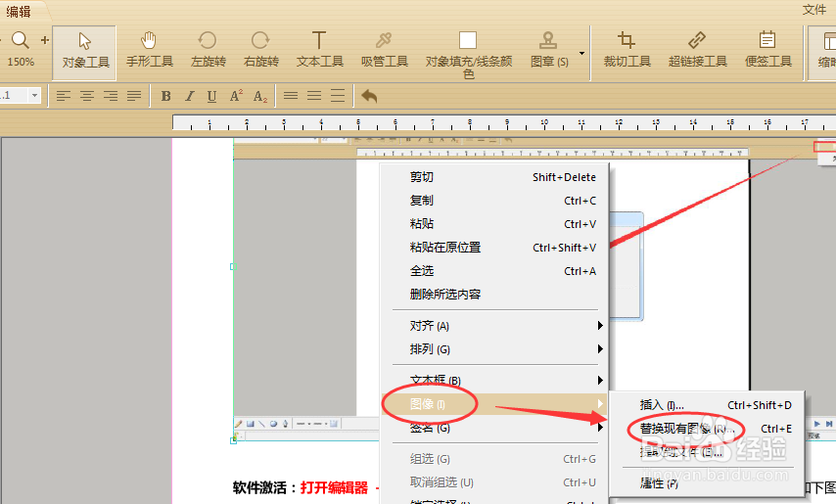
Task: Select the 手形工具 hand tool
Action: coord(149,50)
